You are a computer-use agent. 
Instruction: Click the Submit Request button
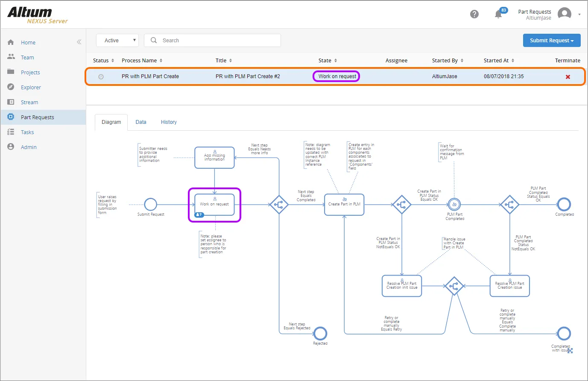[552, 41]
